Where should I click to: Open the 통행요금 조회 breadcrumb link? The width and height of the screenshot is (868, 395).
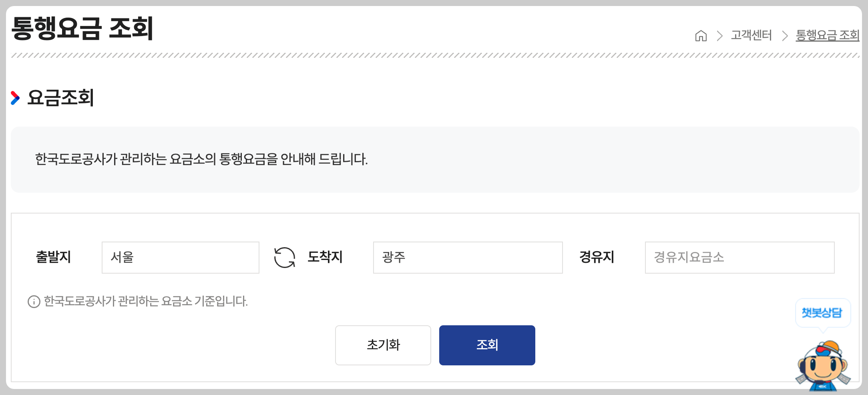pyautogui.click(x=827, y=36)
